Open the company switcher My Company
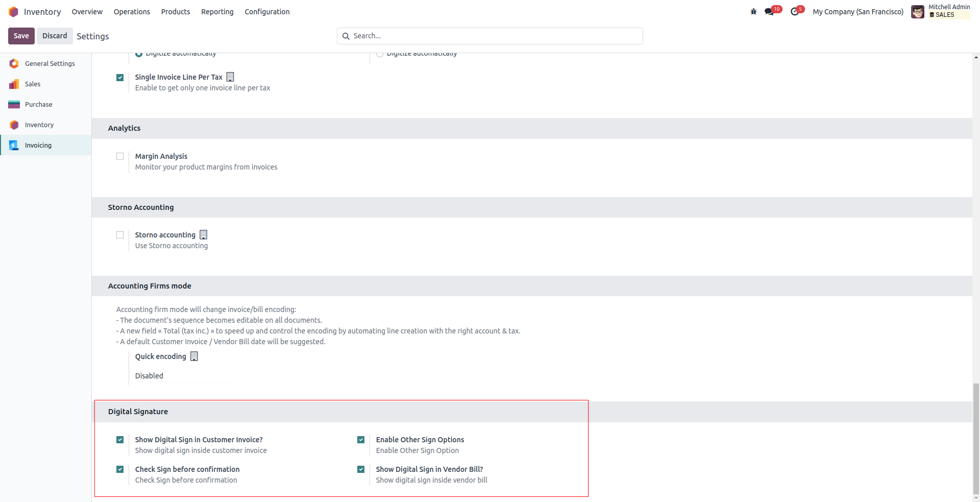Screen dimensions: 980x502 click(x=857, y=12)
